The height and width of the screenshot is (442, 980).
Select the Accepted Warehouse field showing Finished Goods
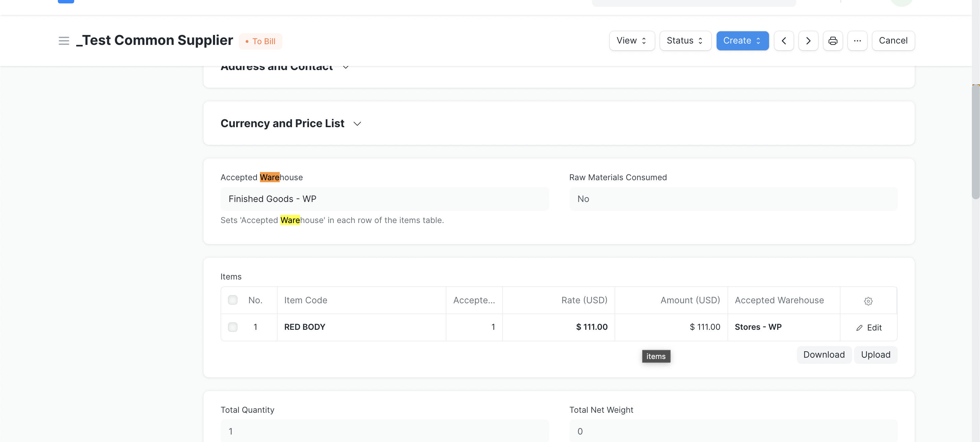click(x=385, y=199)
